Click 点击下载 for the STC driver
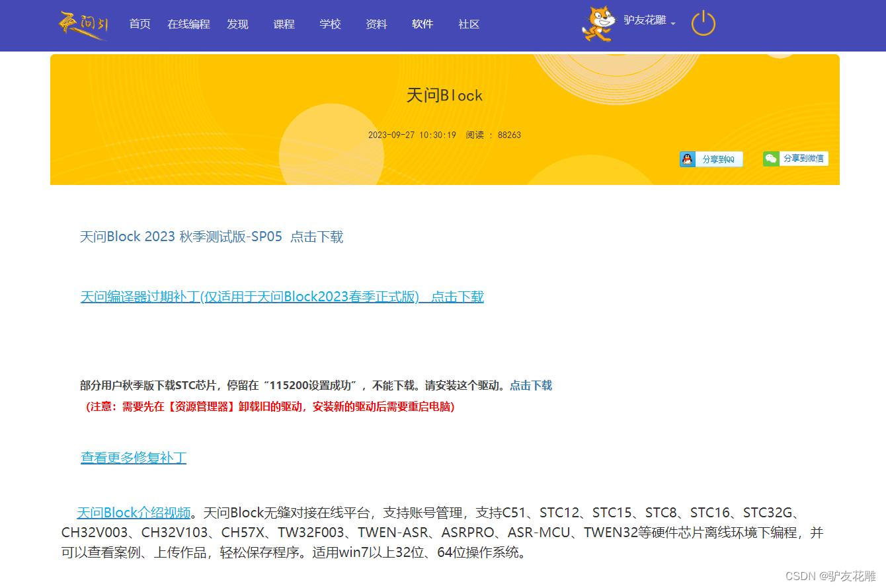 [531, 385]
